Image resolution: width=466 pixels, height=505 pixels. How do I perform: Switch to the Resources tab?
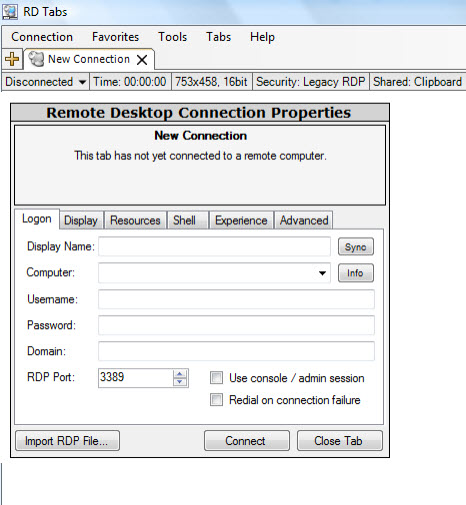pyautogui.click(x=135, y=220)
